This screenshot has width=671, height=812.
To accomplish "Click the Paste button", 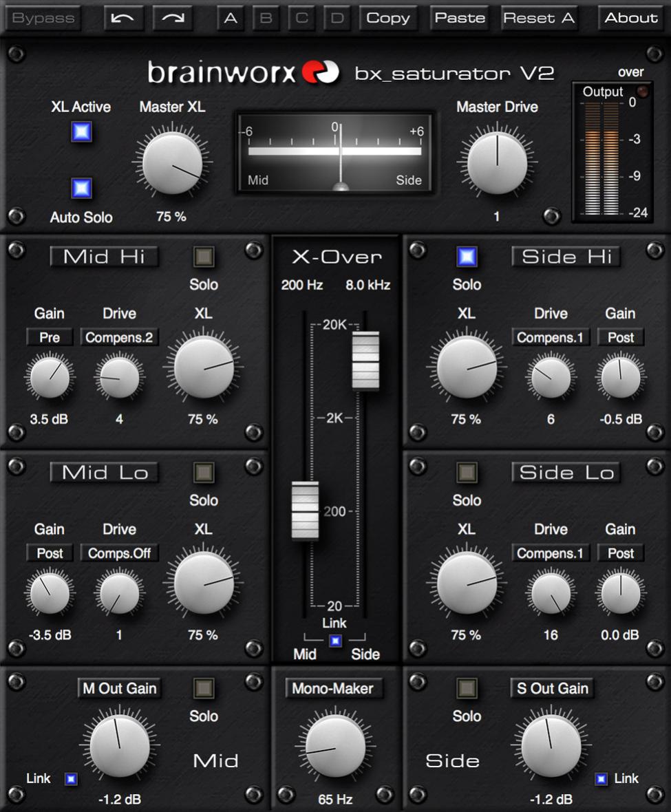I will click(x=460, y=18).
